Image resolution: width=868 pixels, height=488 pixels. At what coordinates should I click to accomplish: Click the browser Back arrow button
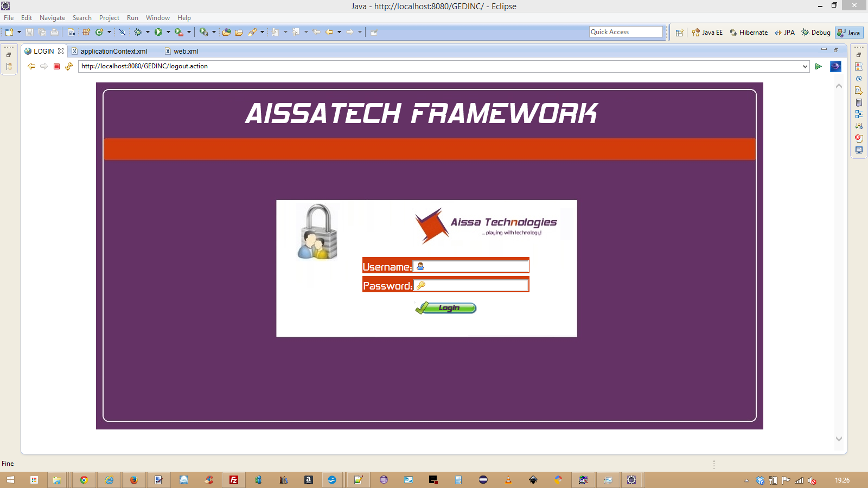(31, 66)
